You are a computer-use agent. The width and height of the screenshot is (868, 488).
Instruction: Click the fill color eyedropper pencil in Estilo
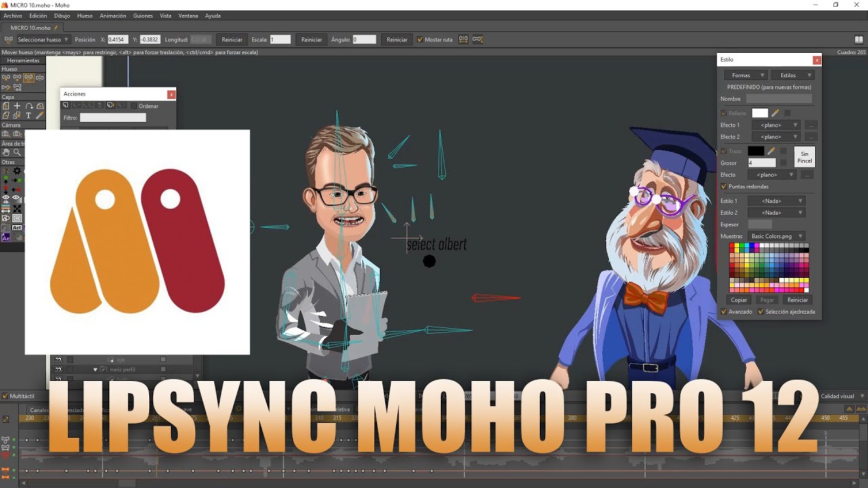(775, 113)
